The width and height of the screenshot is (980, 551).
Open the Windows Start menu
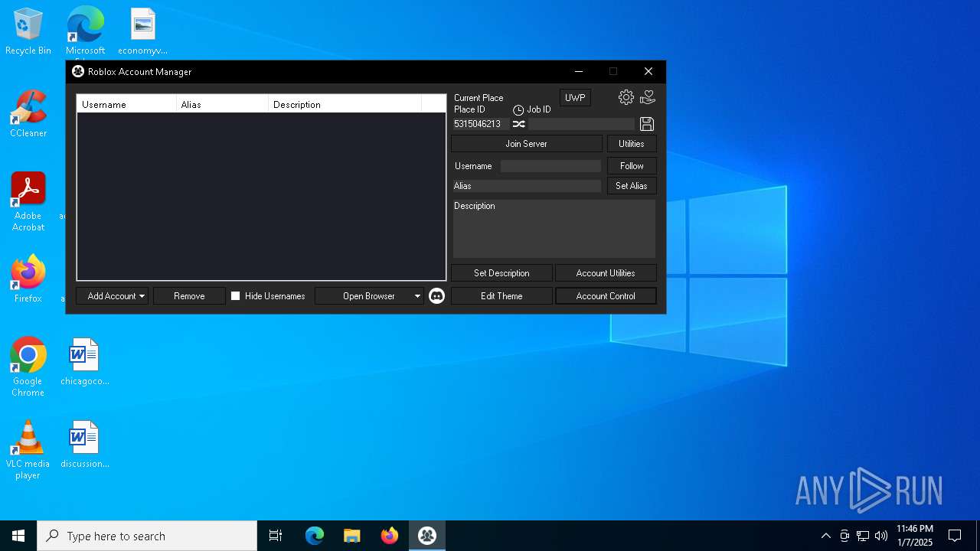[18, 536]
